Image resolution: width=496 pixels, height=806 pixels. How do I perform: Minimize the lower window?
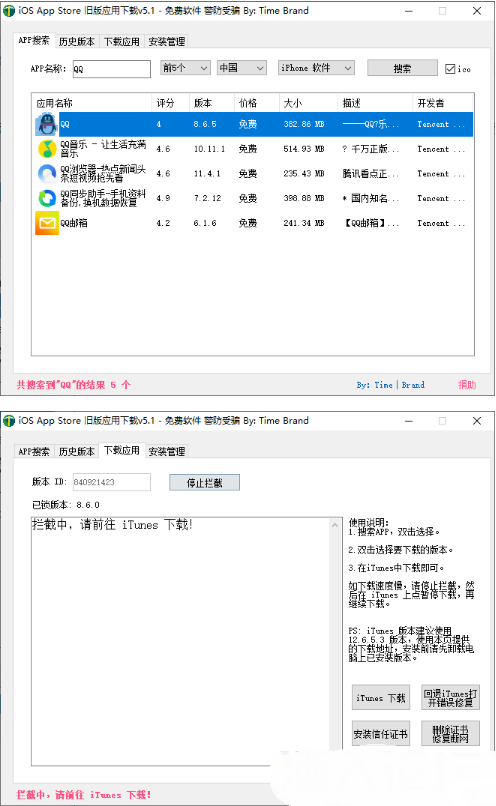[409, 421]
